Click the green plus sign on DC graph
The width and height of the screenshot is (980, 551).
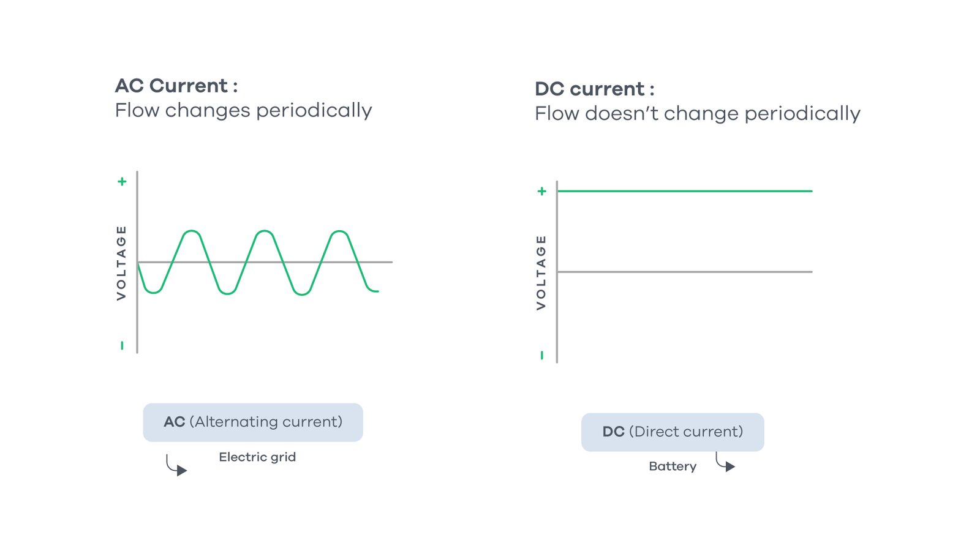pyautogui.click(x=541, y=191)
